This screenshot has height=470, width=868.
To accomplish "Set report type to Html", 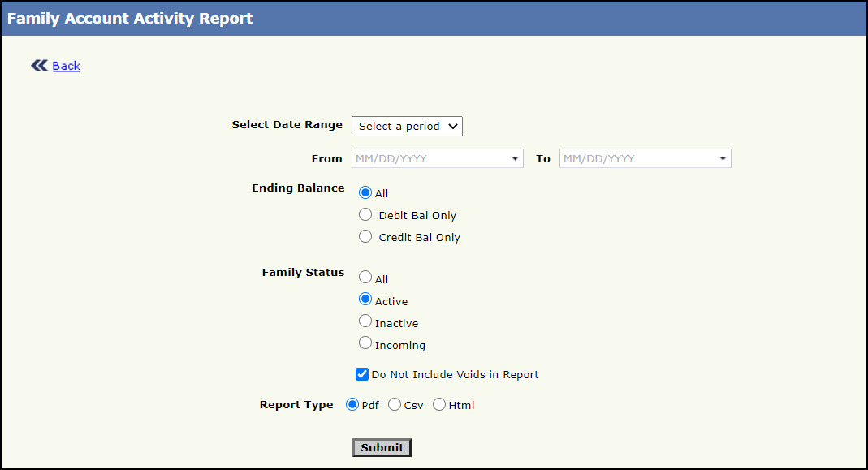I will point(439,404).
